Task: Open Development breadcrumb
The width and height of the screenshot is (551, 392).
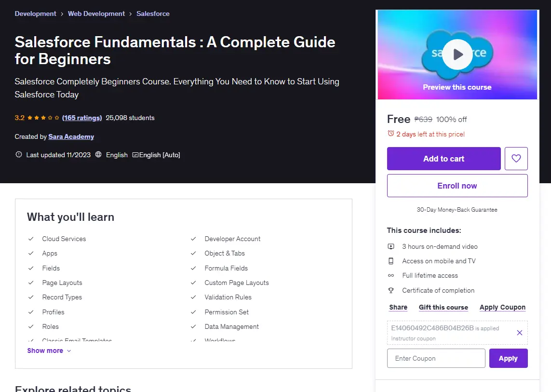Action: 36,14
